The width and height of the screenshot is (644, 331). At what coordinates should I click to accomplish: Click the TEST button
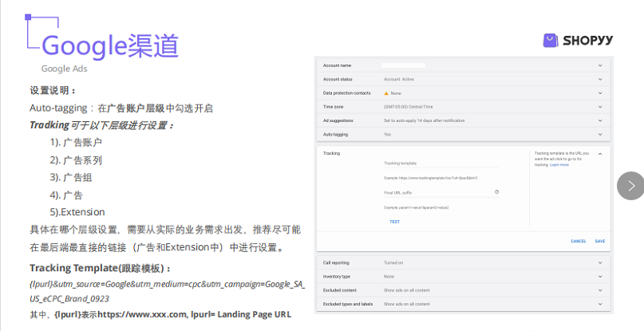(x=394, y=222)
